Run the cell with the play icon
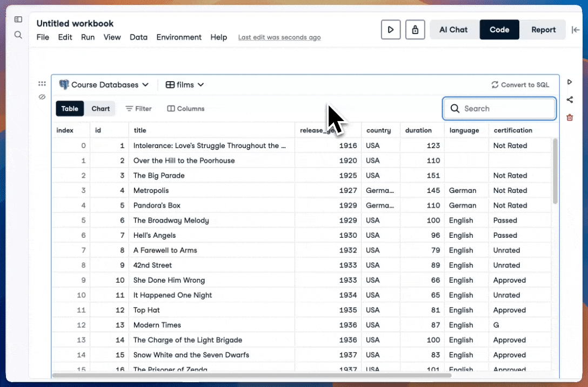 tap(570, 82)
